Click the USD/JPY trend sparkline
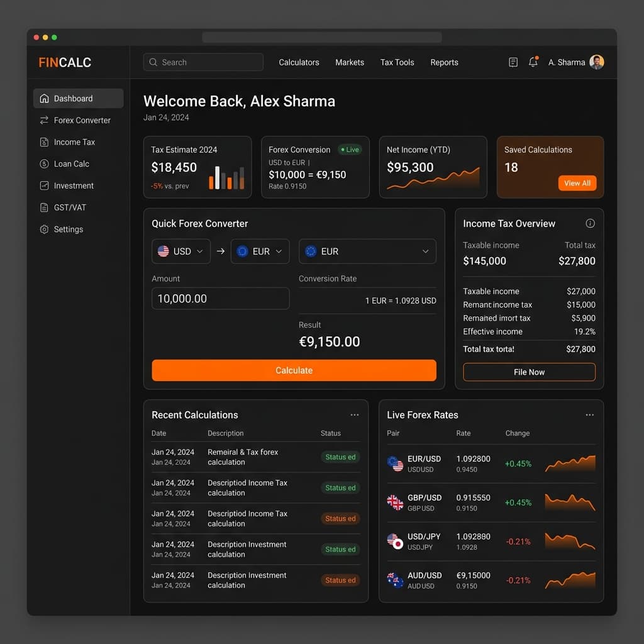The image size is (644, 644). click(570, 541)
